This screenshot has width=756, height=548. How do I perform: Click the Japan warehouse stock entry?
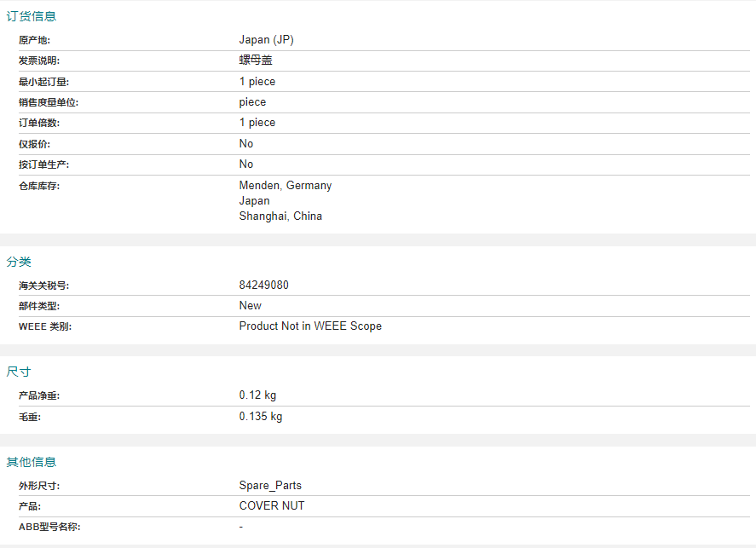(255, 201)
